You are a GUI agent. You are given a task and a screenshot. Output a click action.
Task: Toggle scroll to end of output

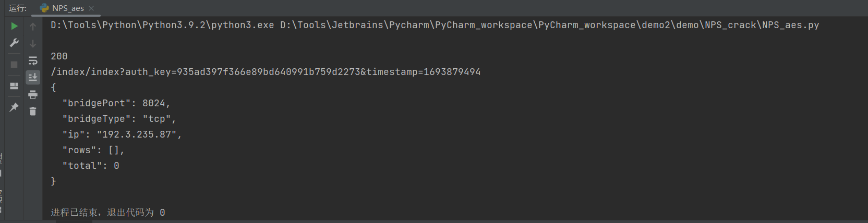33,78
